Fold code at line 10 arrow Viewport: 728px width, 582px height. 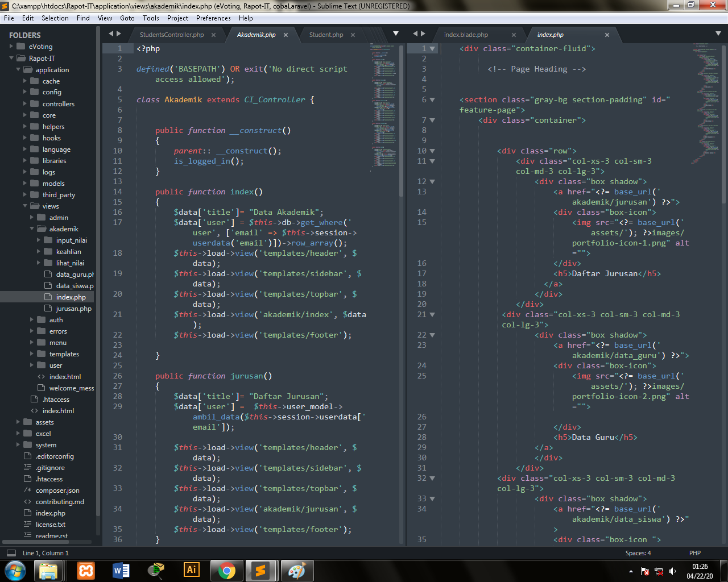[x=432, y=151]
